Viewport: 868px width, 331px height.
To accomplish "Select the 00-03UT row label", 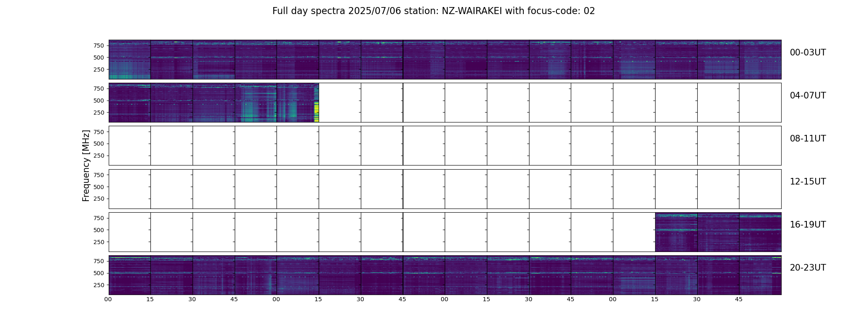I will point(808,53).
